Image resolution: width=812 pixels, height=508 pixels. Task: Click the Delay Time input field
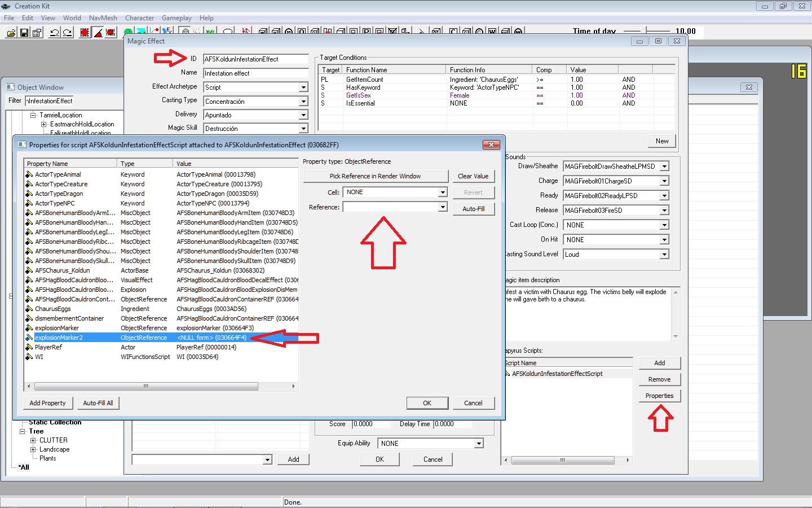452,424
